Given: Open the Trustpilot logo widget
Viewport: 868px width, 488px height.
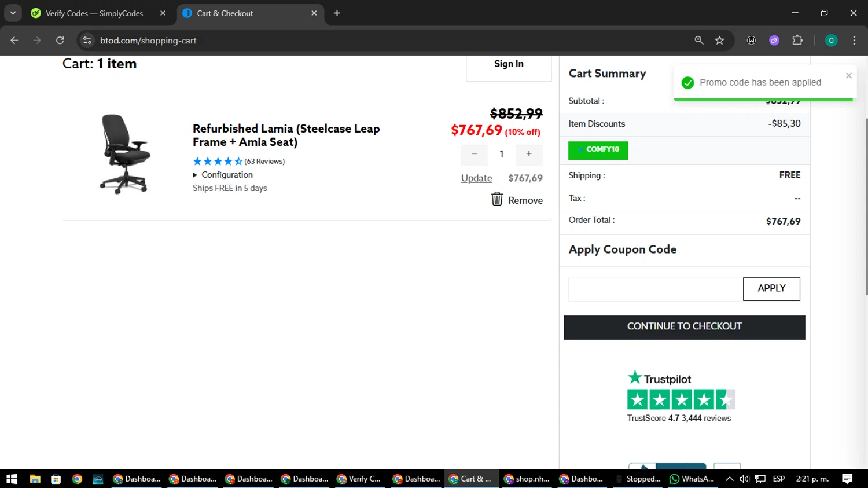Looking at the screenshot, I should click(659, 379).
